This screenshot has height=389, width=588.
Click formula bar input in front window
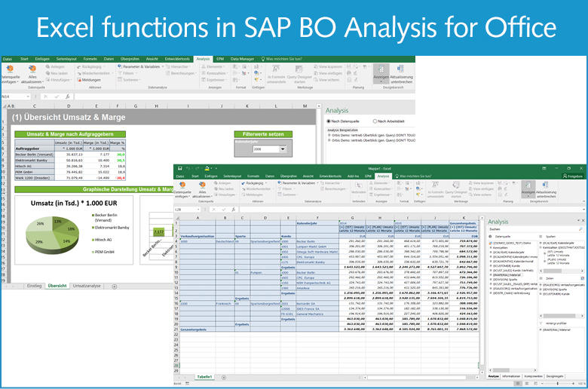pyautogui.click(x=409, y=210)
